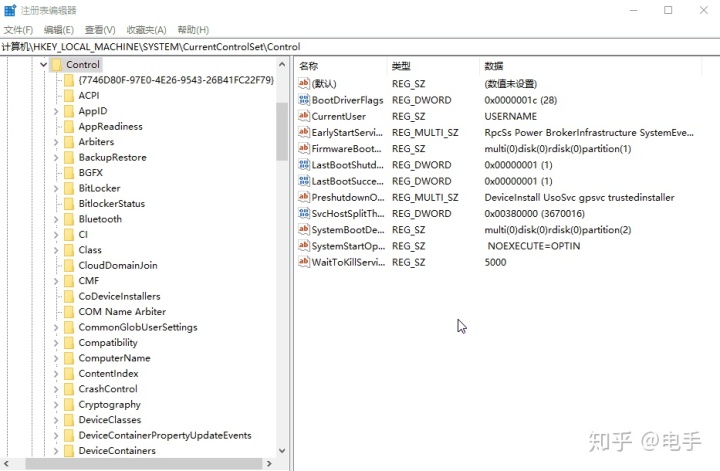Click the SystemBootDe... string icon

(304, 229)
